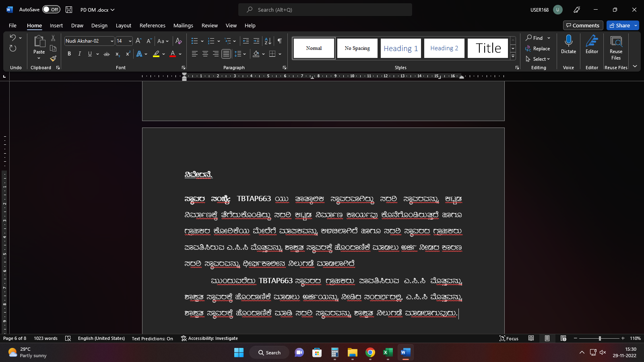Click the Replace button
The height and width of the screenshot is (362, 644).
(538, 49)
